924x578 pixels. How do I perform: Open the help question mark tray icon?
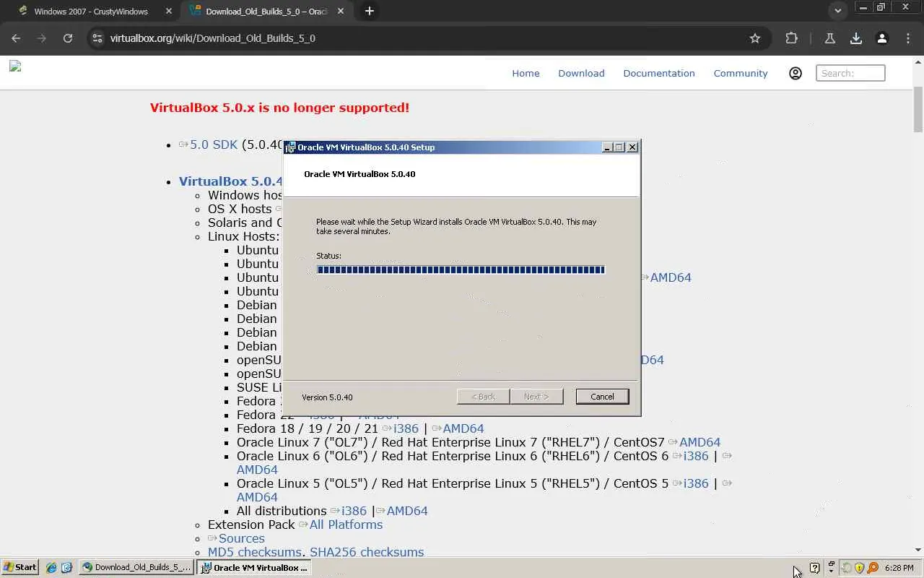click(x=815, y=568)
